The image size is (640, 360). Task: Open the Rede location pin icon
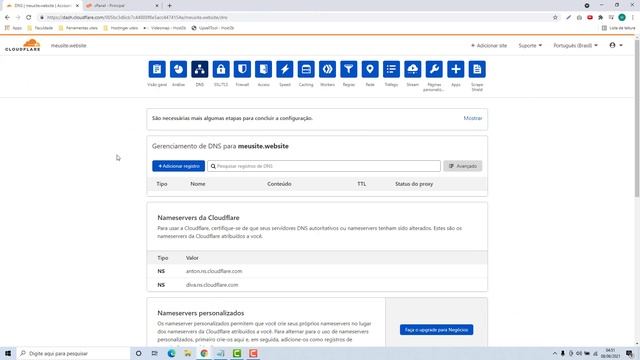(x=370, y=69)
